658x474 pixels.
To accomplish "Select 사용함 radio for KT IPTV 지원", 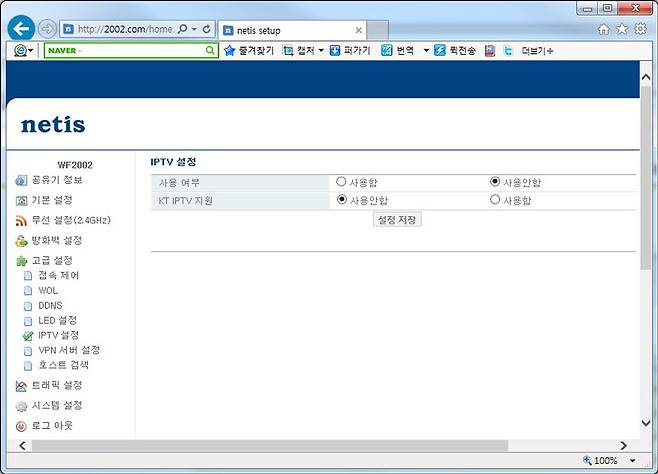I will coord(495,199).
